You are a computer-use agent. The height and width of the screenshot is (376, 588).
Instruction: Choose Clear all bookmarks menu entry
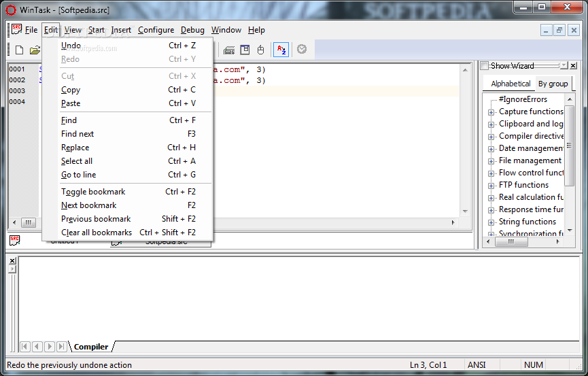click(x=128, y=233)
